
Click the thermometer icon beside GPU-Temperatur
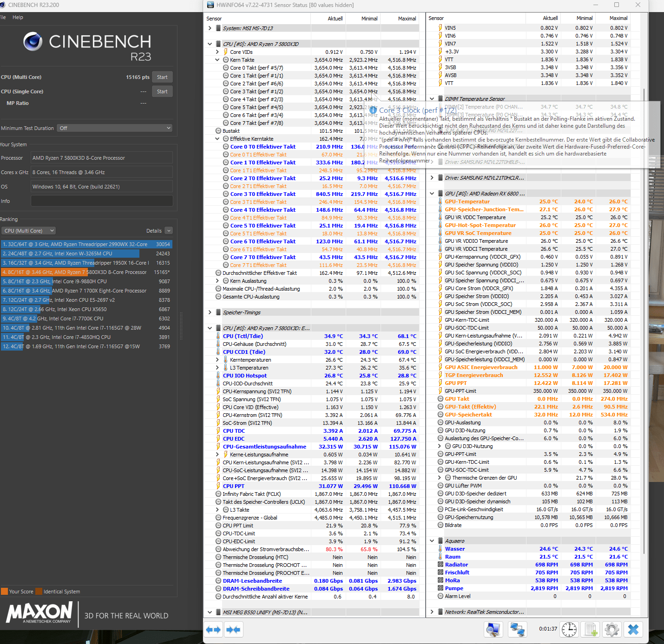point(440,202)
